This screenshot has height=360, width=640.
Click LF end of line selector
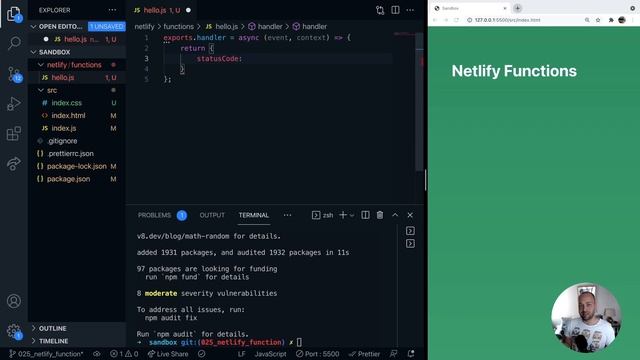tap(241, 354)
